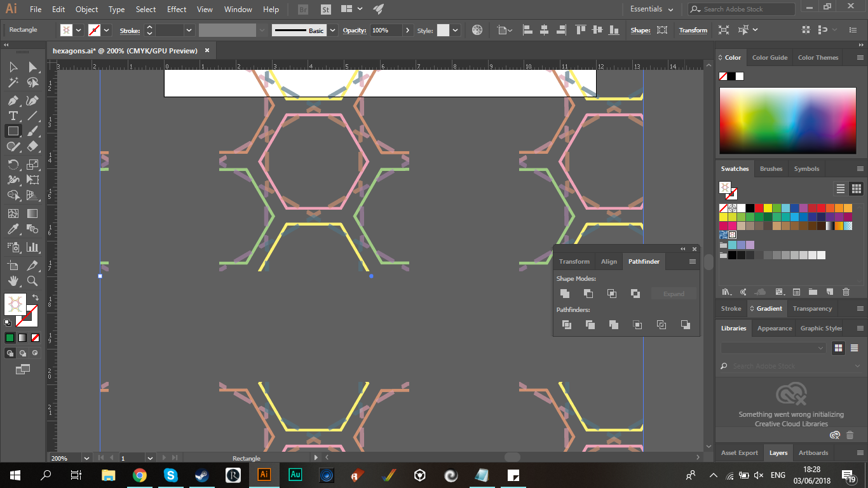Open the Pathfinder panel options menu

693,261
